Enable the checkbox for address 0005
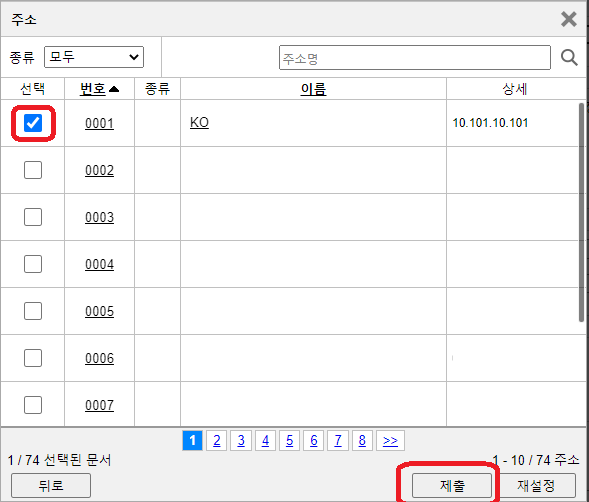The width and height of the screenshot is (589, 502). pos(33,311)
